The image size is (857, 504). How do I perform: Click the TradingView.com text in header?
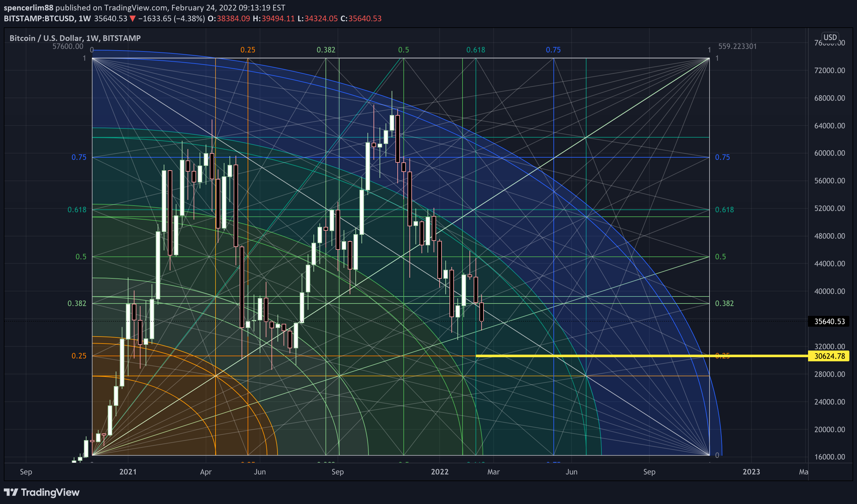[136, 8]
